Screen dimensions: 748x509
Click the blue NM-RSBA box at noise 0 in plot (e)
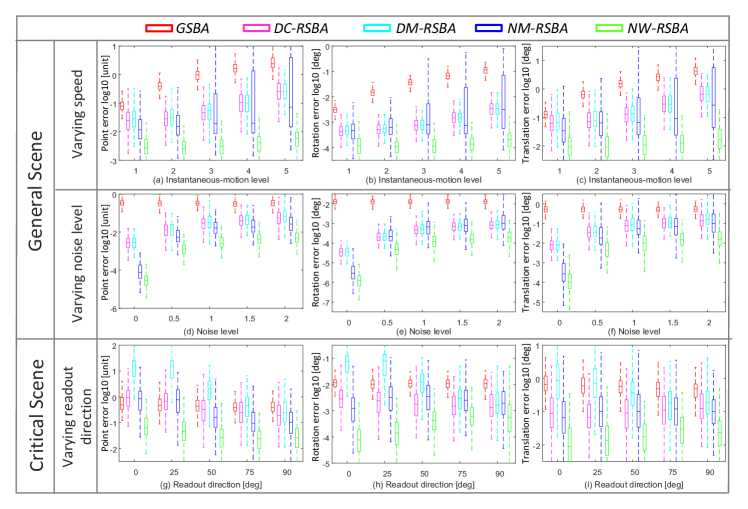353,273
